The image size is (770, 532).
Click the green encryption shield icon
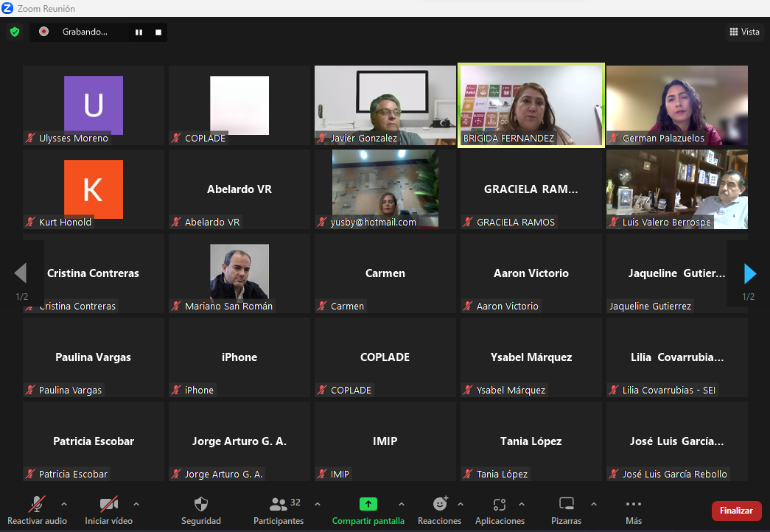pyautogui.click(x=14, y=32)
